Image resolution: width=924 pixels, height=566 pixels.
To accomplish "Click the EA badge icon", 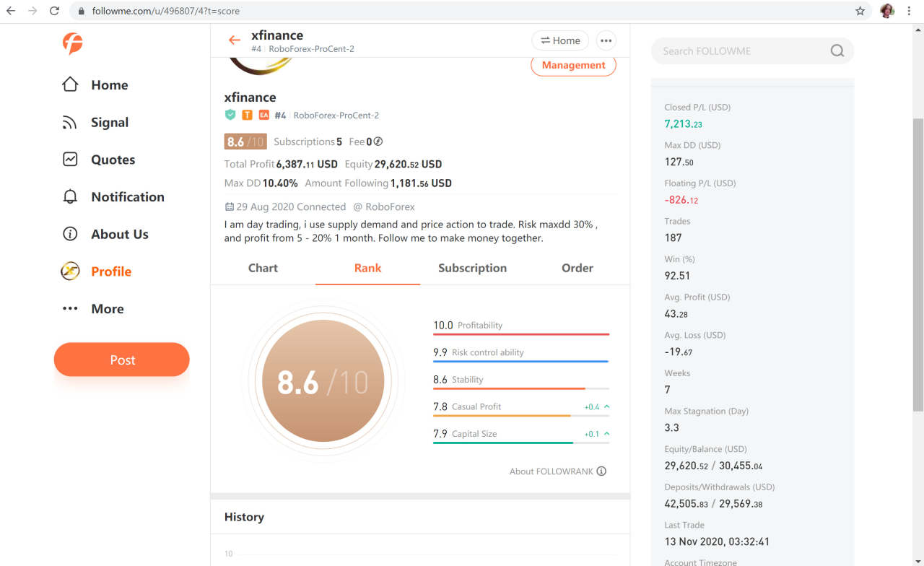I will click(263, 115).
